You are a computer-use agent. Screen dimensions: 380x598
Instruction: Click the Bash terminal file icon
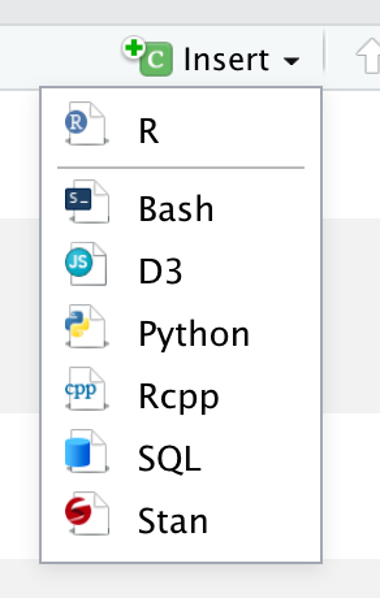87,201
